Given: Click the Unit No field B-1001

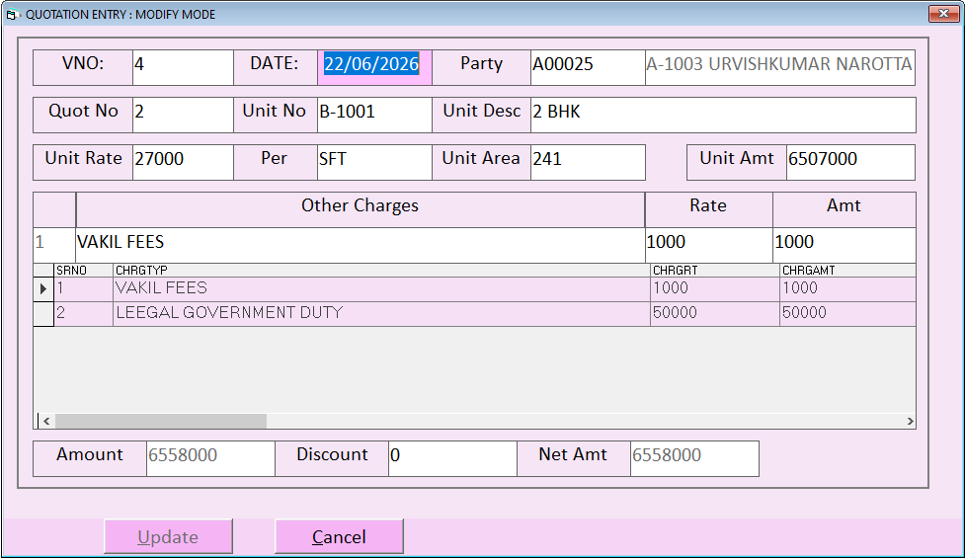Looking at the screenshot, I should coord(374,115).
